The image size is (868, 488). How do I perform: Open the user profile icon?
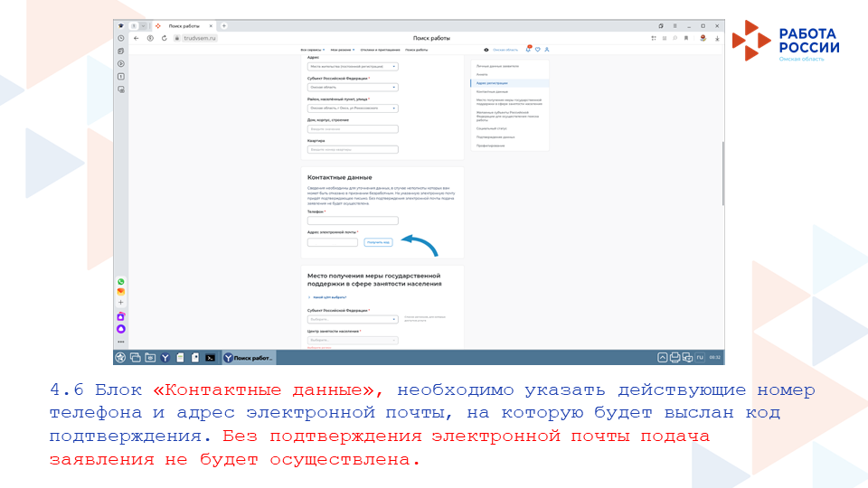[546, 50]
